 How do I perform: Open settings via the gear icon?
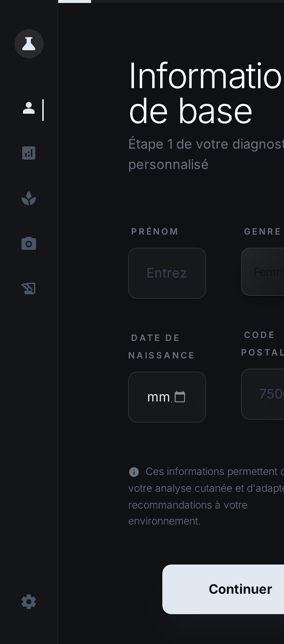29,602
